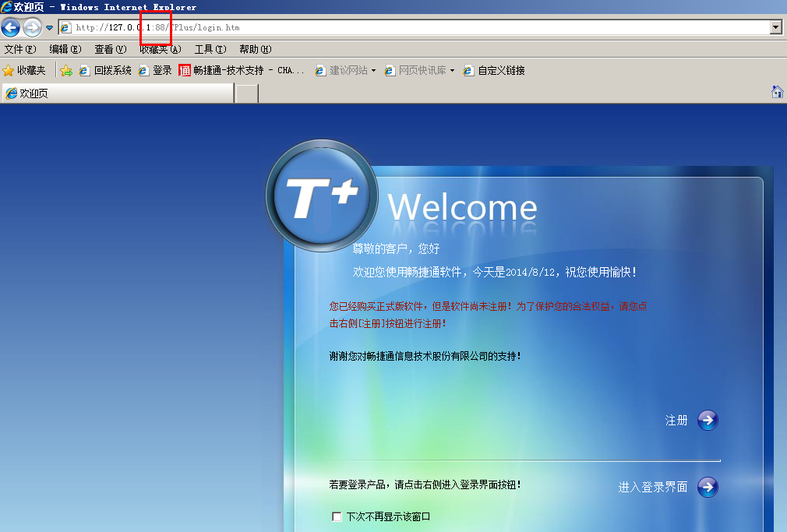Click the 进入登录界面 arrow button

pyautogui.click(x=708, y=487)
